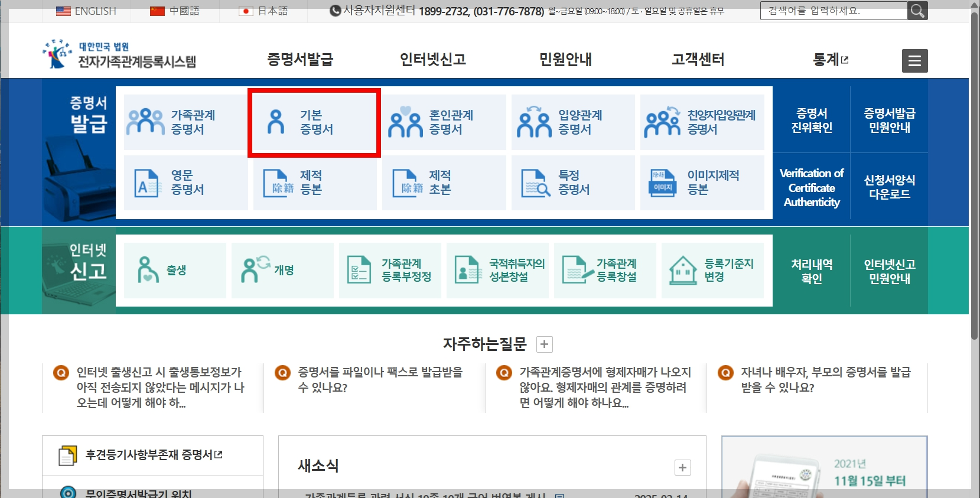Click 증명서발급 민원안내 link

tap(889, 120)
